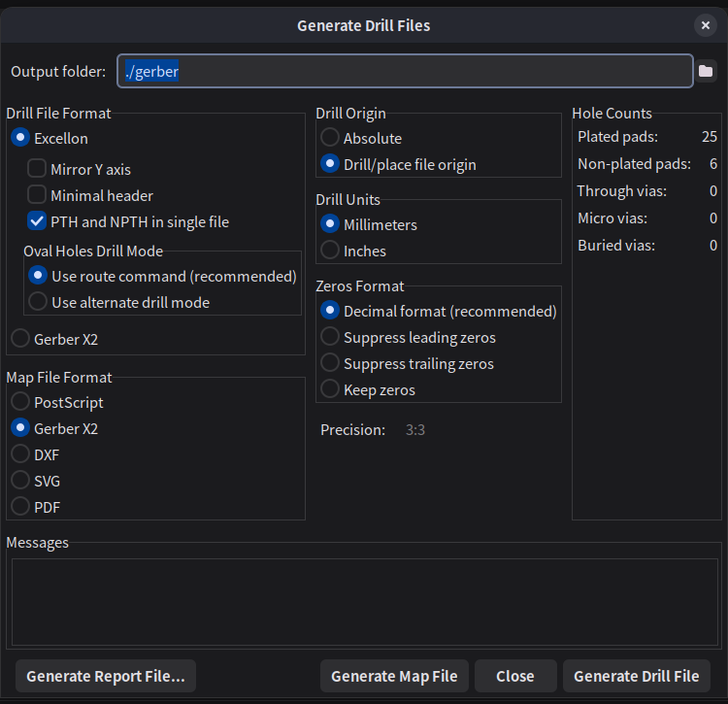The height and width of the screenshot is (704, 728).
Task: Click the browse folder icon beside output path
Action: pyautogui.click(x=706, y=72)
